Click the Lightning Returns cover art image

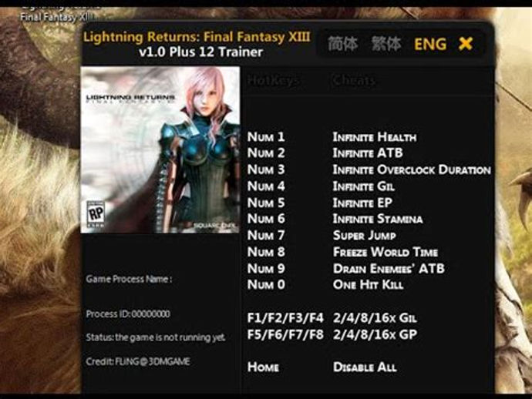point(160,149)
